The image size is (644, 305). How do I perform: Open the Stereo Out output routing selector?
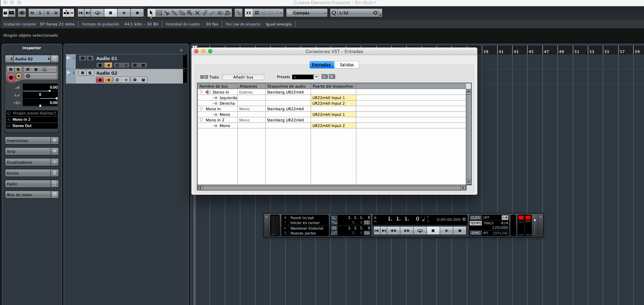click(32, 126)
